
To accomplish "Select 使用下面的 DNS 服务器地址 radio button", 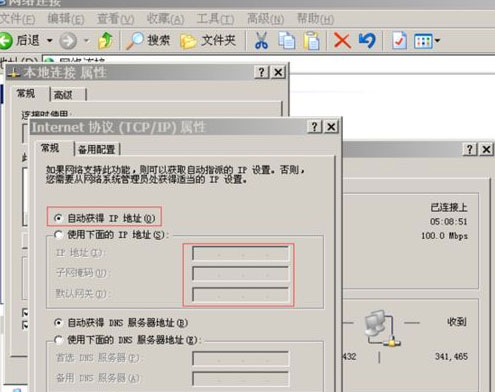I will 58,340.
